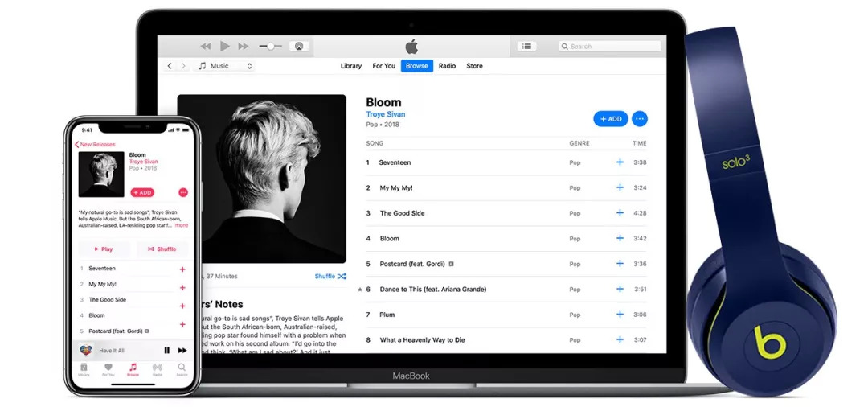Go back with the iTunes left chevron

pyautogui.click(x=170, y=66)
